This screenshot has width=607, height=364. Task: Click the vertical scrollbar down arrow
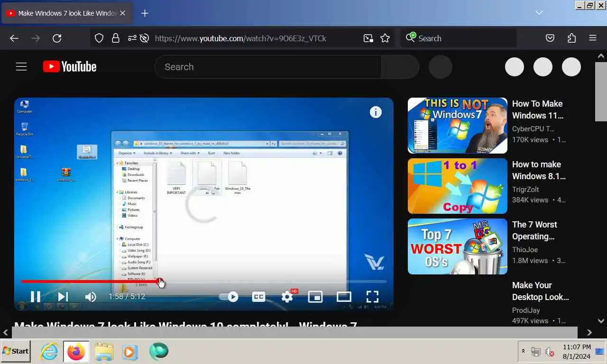601,321
